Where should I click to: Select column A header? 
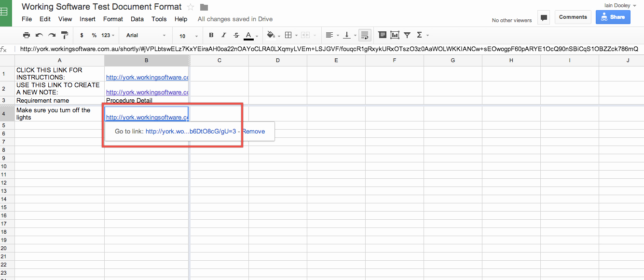59,60
